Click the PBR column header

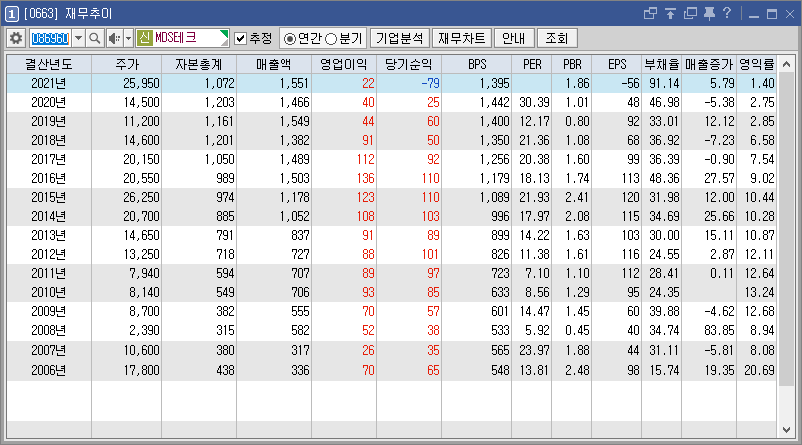[572, 64]
